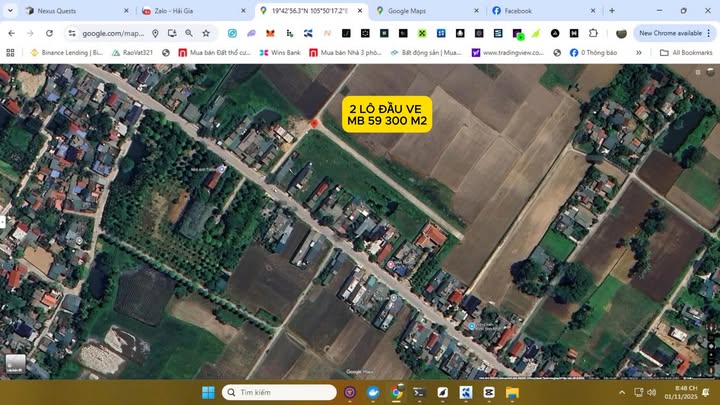
Task: Open Chrome three-dot menu
Action: tap(709, 33)
